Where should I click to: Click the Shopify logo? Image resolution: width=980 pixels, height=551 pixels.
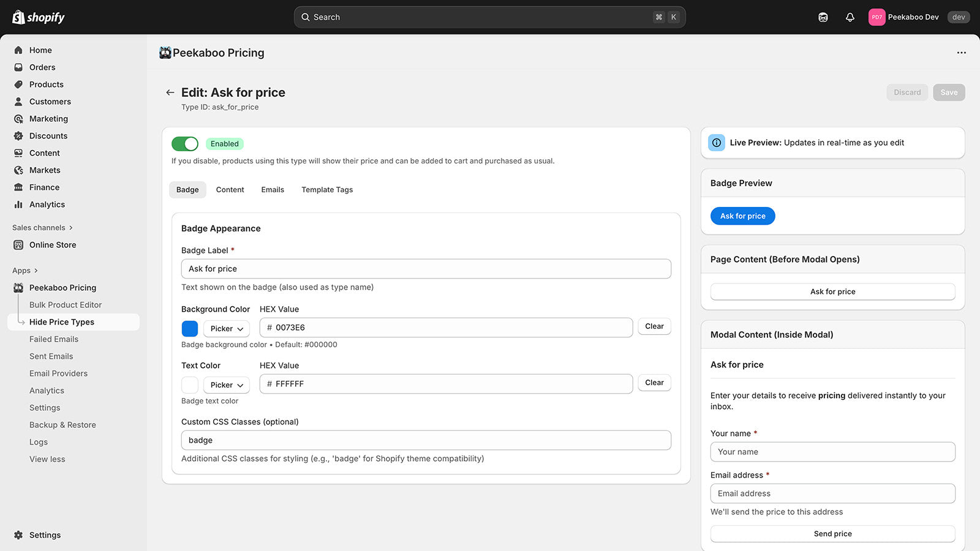point(38,17)
